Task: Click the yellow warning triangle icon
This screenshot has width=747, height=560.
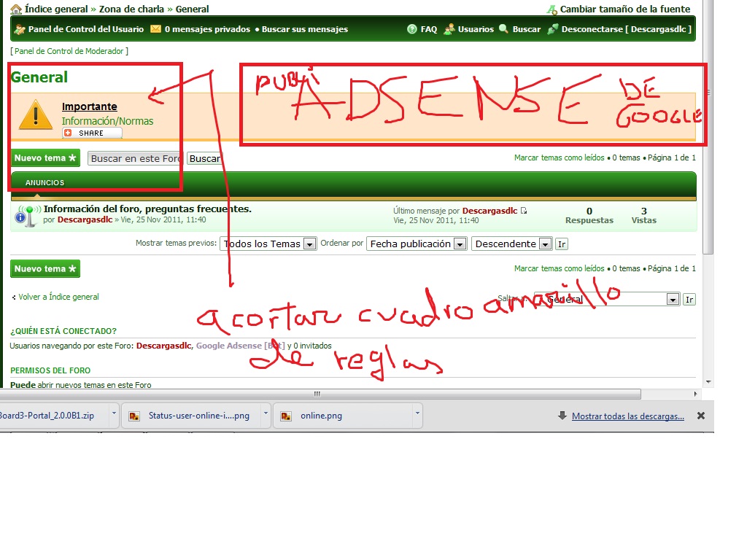Action: pyautogui.click(x=36, y=114)
